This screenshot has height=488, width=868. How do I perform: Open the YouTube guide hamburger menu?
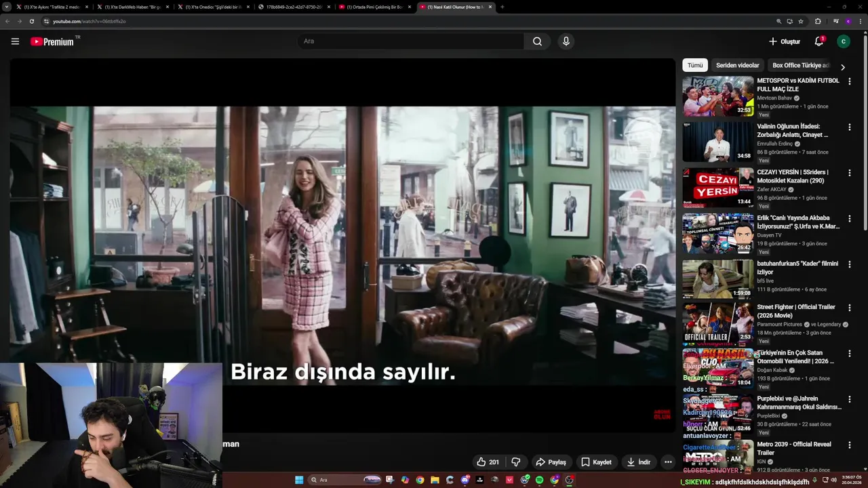tap(15, 41)
